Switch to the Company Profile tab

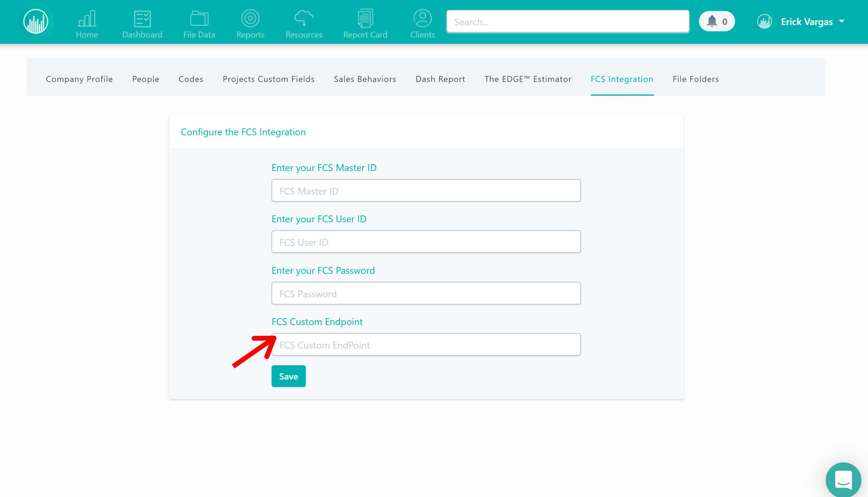(x=79, y=79)
